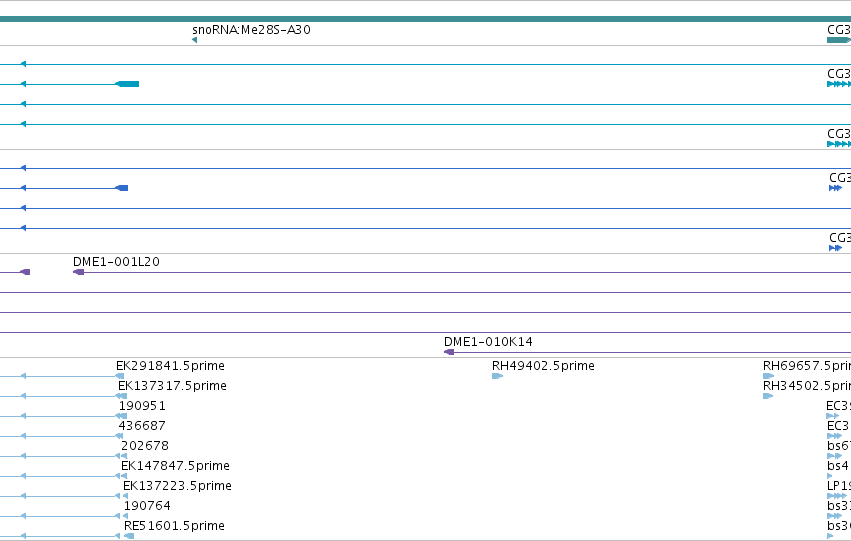Click the 202678 EST label
Screen dimensions: 851x541
point(145,446)
